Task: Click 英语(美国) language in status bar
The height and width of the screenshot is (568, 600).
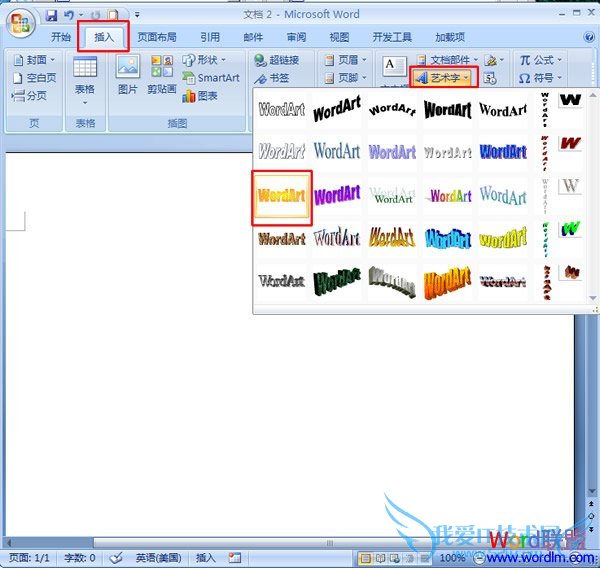Action: pos(159,558)
